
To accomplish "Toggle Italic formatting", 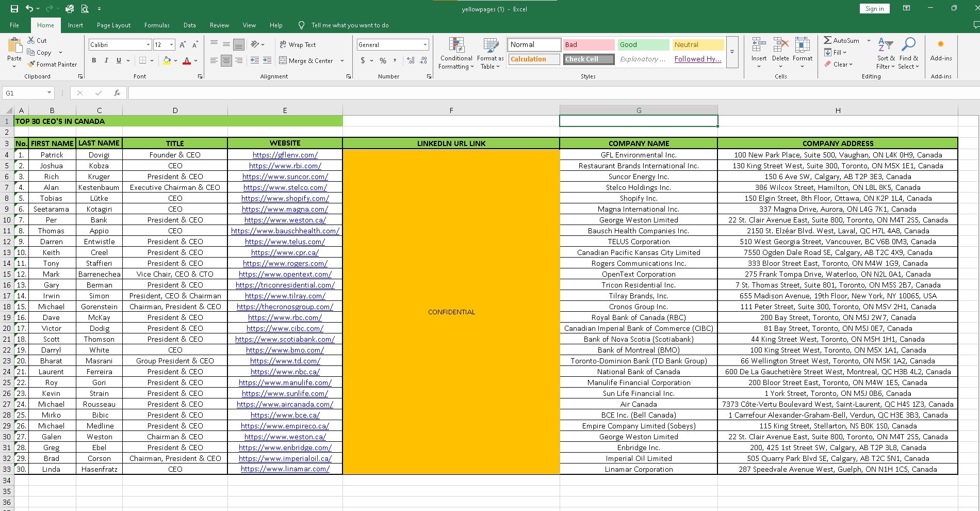I will point(106,60).
